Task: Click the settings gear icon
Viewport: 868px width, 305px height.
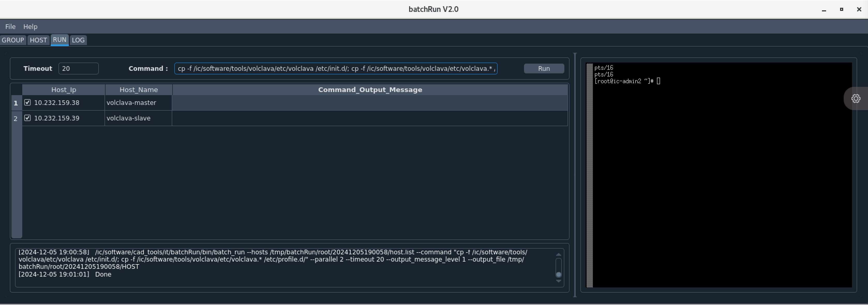Action: coord(856,98)
